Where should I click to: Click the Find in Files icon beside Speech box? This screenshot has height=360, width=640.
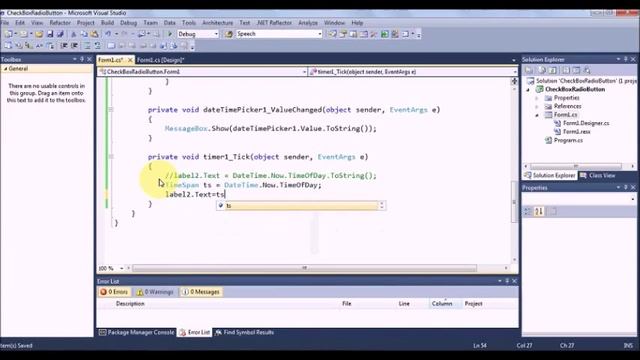coord(229,34)
